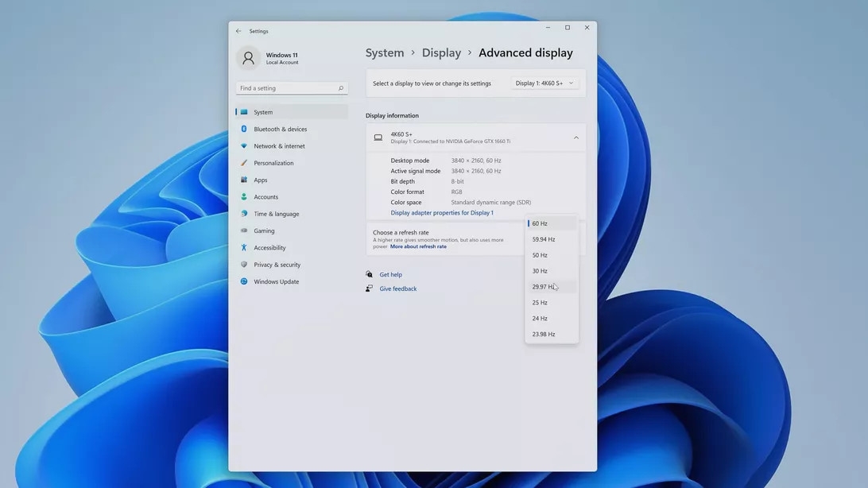868x488 pixels.
Task: Open Display adapter properties for Display 1
Action: (x=440, y=211)
